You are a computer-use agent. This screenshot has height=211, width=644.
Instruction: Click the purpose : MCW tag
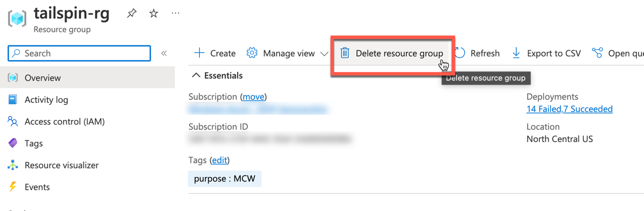pos(225,178)
